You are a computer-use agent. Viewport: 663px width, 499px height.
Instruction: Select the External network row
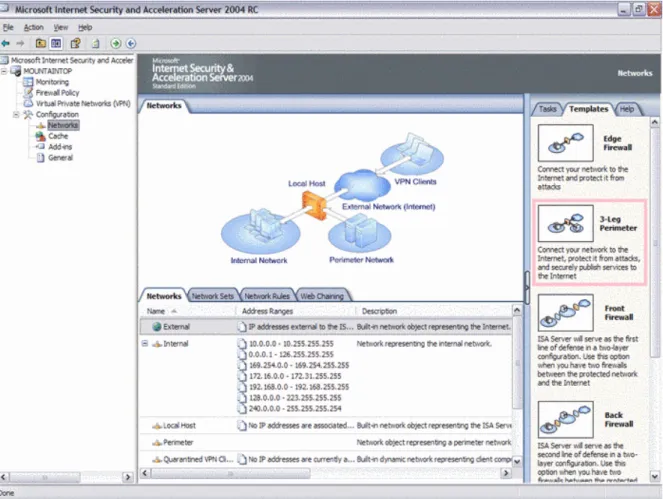(326, 326)
